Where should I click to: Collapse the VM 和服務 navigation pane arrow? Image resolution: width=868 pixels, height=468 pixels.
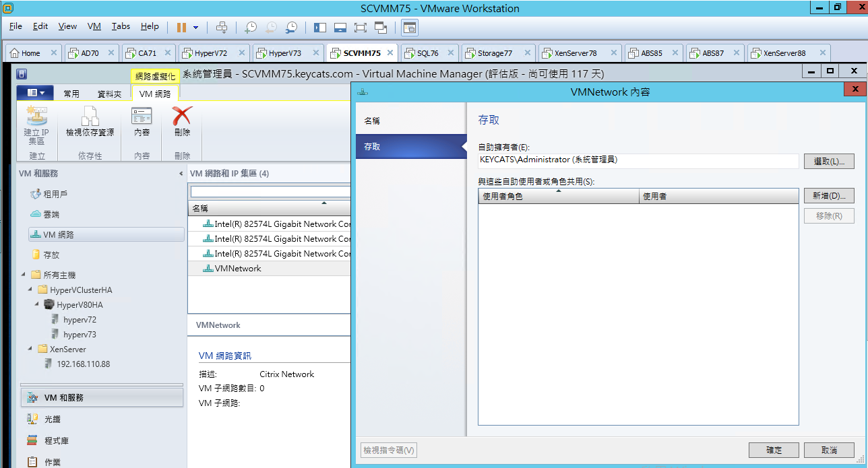181,174
